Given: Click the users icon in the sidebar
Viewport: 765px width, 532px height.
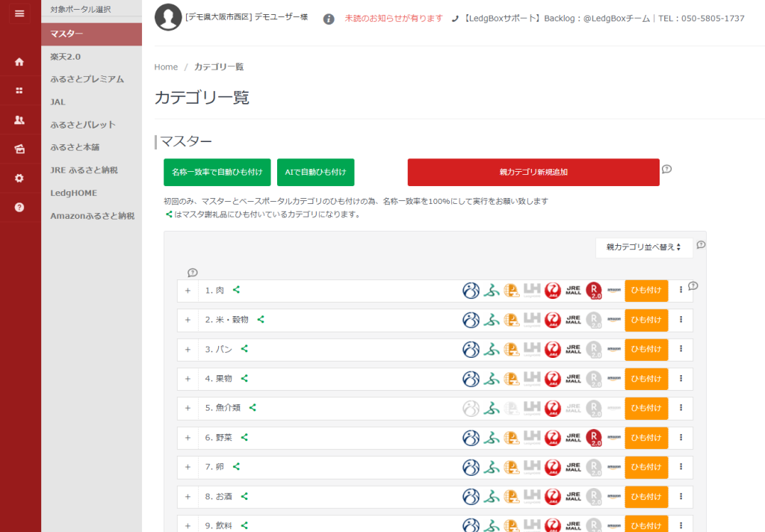Looking at the screenshot, I should (19, 120).
